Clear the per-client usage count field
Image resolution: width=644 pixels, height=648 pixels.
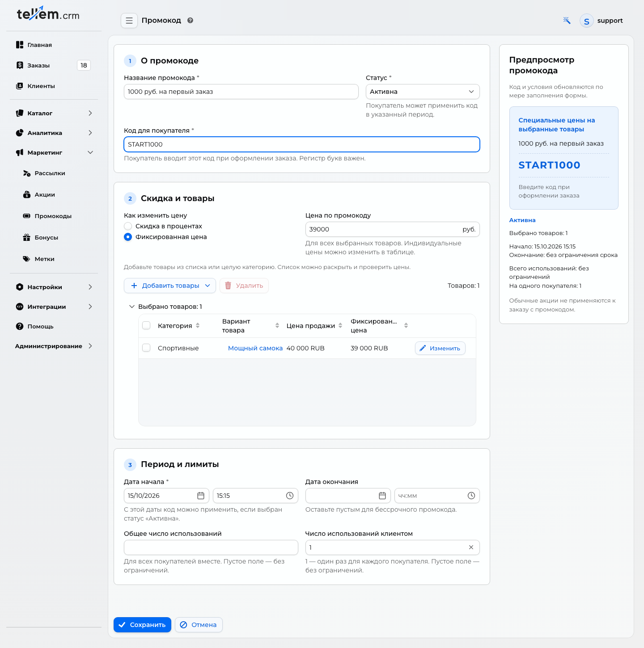point(471,547)
